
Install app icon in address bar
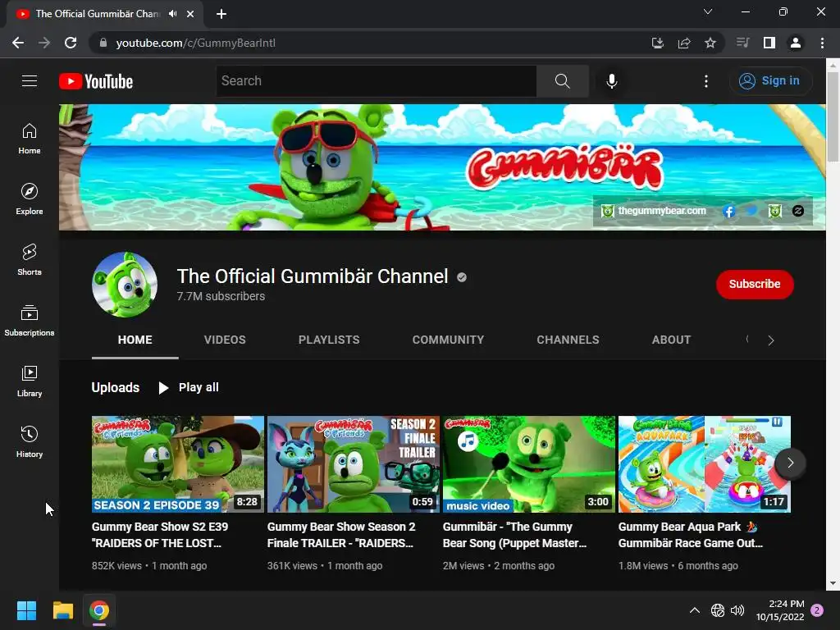tap(658, 43)
